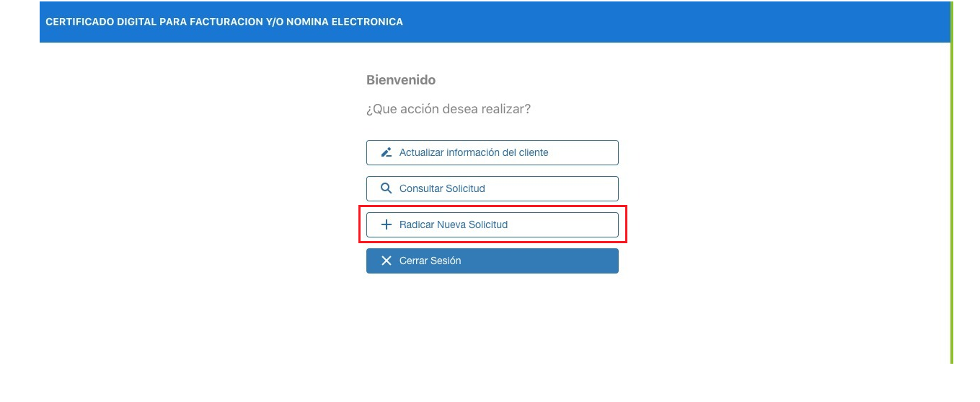Viewport: 980px width, 402px height.
Task: Click the plus icon beside Radicar Nueva Solicitud
Action: point(387,224)
